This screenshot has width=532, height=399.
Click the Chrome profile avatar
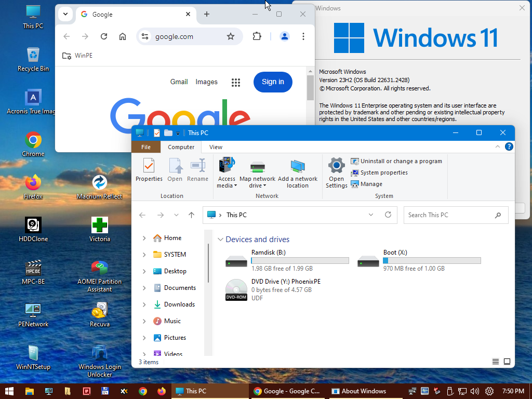coord(285,36)
